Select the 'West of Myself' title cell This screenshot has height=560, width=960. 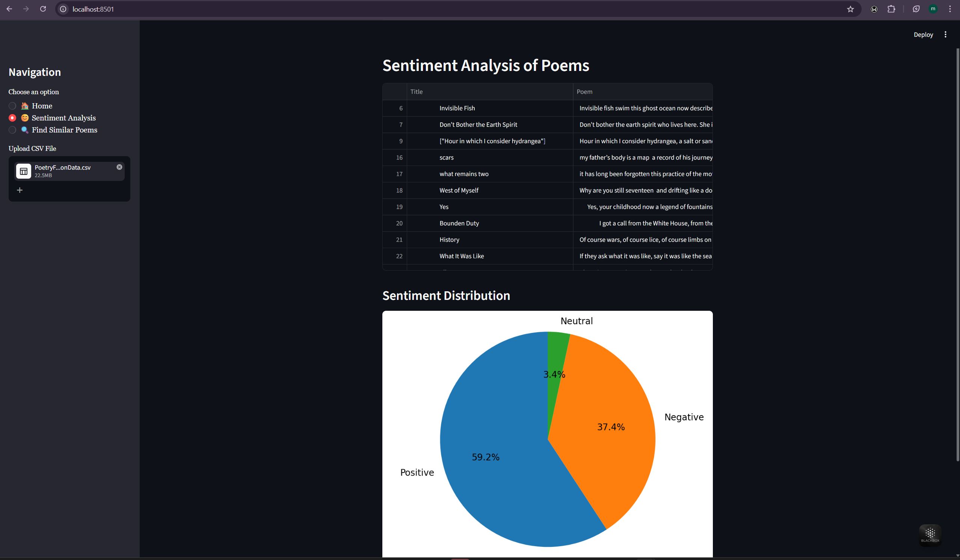pos(490,190)
